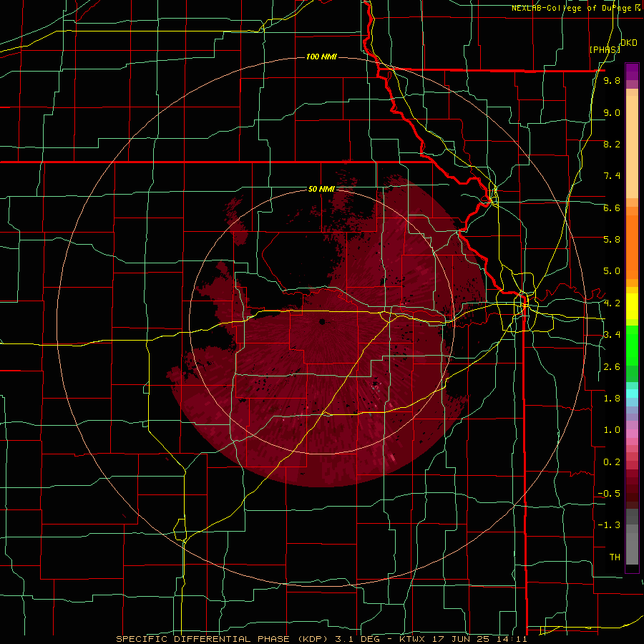The width and height of the screenshot is (644, 644).
Task: Click the 3.4 value on the color scale
Action: [612, 335]
